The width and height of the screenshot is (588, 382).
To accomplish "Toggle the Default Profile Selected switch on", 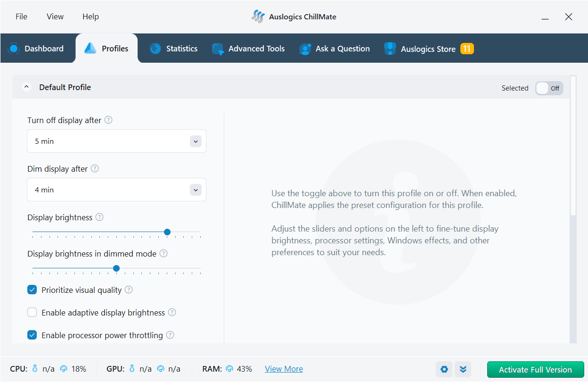I will tap(549, 88).
